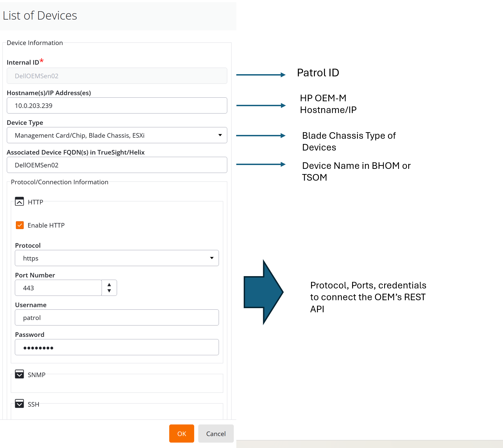Select the Username field containing patrol
The height and width of the screenshot is (448, 503).
point(117,317)
